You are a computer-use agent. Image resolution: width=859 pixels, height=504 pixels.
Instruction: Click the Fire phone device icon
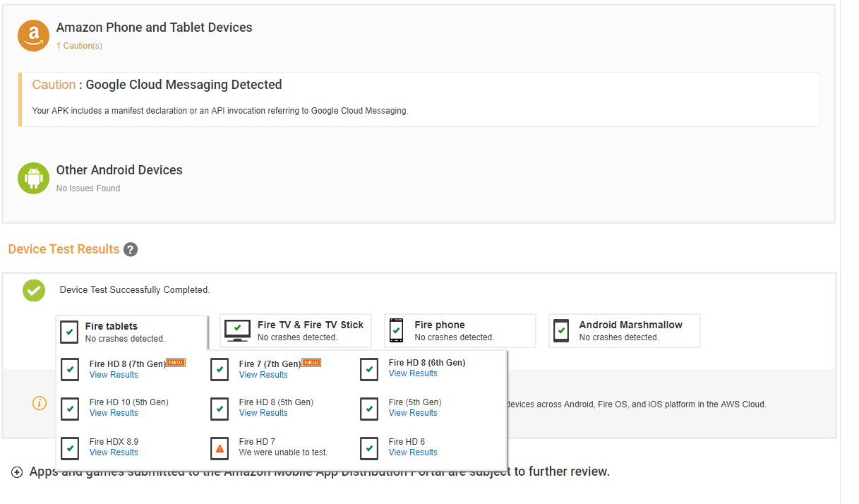[397, 330]
